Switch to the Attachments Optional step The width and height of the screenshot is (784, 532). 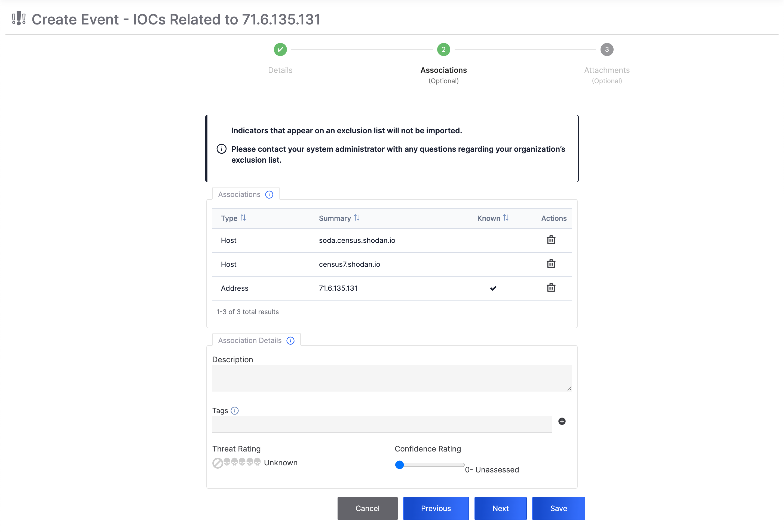(607, 49)
